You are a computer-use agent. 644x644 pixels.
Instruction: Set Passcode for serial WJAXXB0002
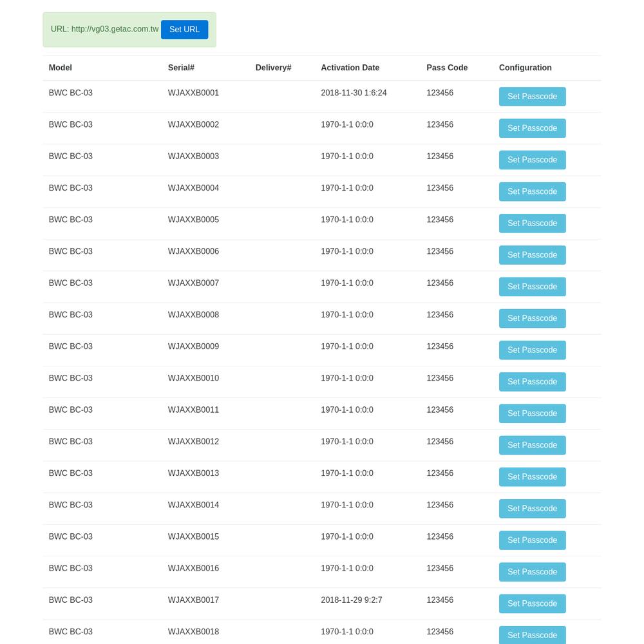click(x=533, y=128)
